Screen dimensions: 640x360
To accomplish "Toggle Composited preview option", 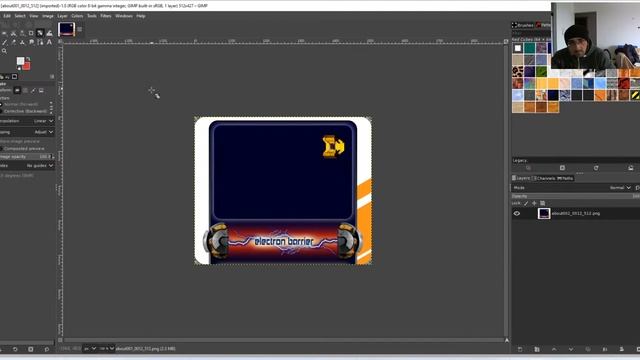I will pyautogui.click(x=22, y=149).
